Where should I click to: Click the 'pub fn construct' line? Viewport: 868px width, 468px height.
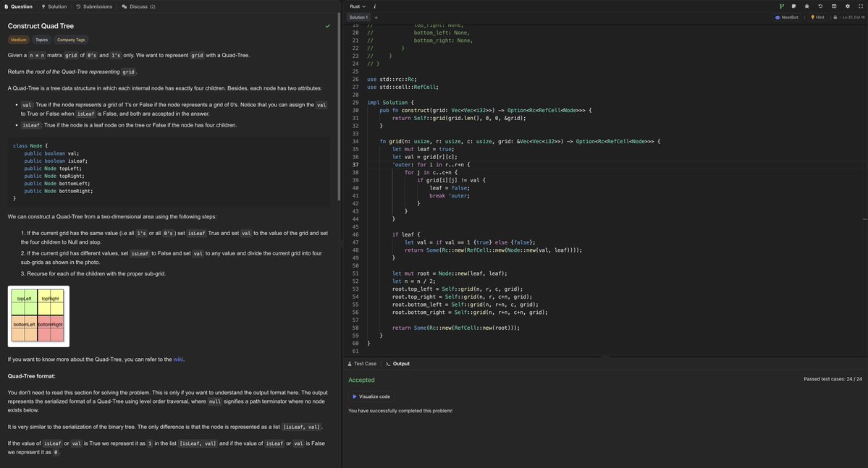[x=485, y=110]
